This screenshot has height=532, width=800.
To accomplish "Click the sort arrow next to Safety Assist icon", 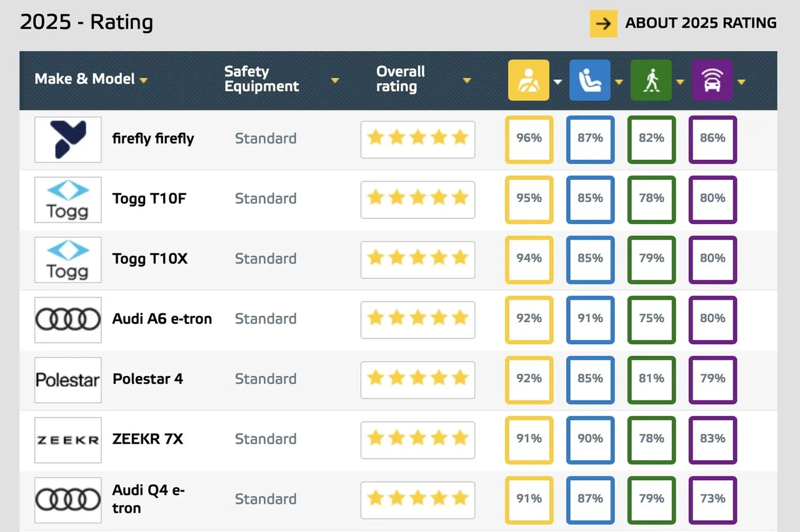I will [x=741, y=82].
